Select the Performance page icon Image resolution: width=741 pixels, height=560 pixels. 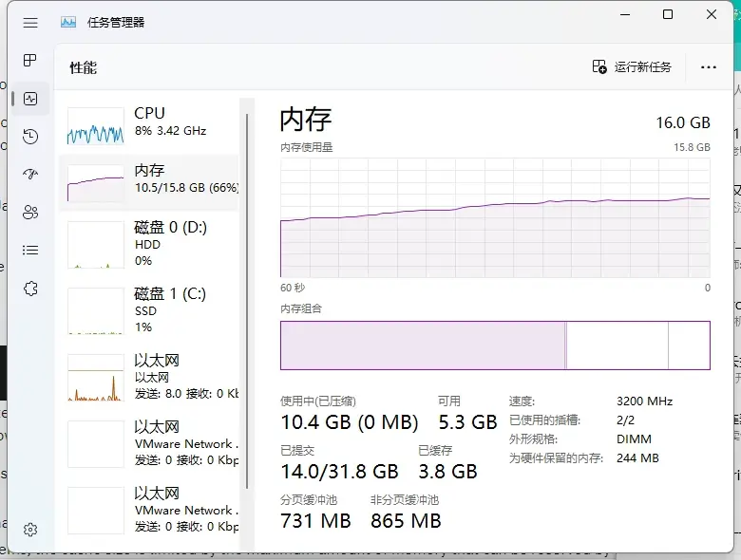pos(30,99)
